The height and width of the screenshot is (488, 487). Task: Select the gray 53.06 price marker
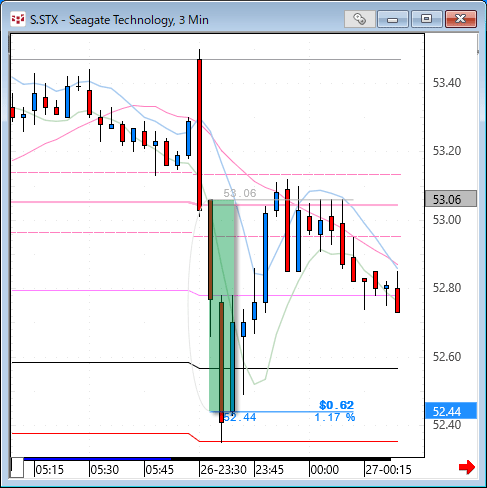point(451,199)
